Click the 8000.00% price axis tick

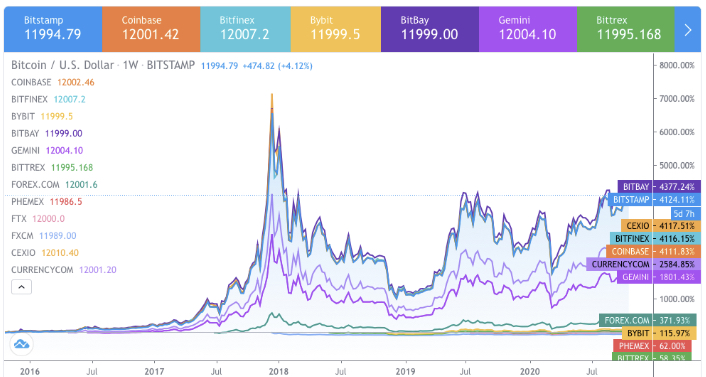[677, 65]
